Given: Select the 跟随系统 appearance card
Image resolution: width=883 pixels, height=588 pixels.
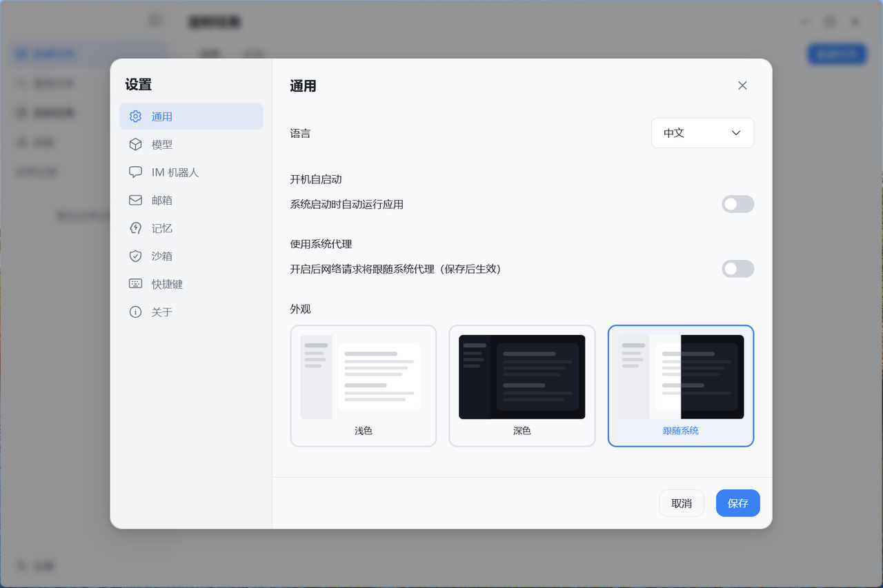Looking at the screenshot, I should coord(681,386).
